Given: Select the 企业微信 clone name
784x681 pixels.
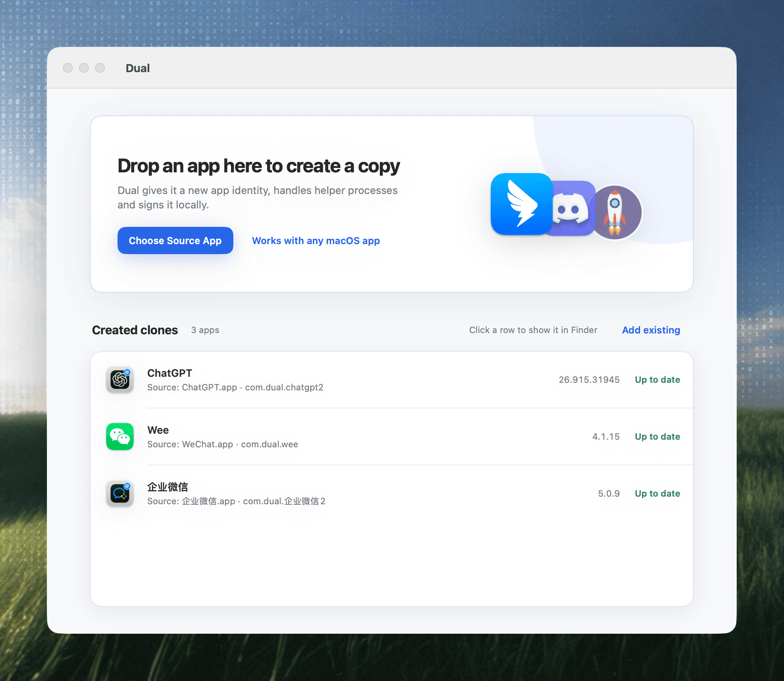Looking at the screenshot, I should 168,487.
